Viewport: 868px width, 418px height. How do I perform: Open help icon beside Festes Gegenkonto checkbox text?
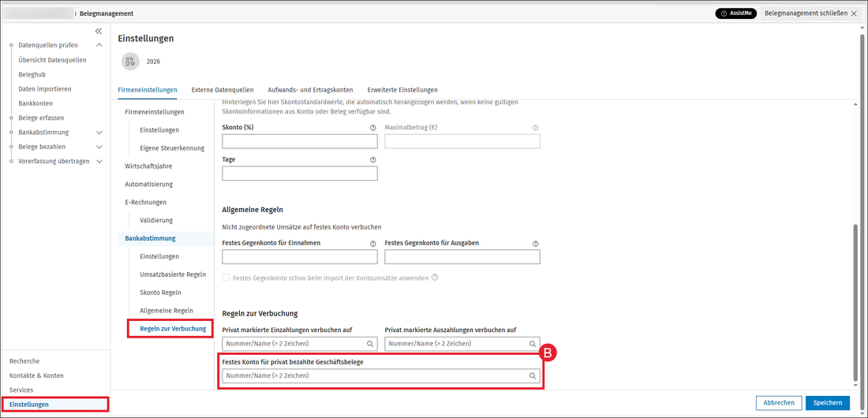point(435,278)
